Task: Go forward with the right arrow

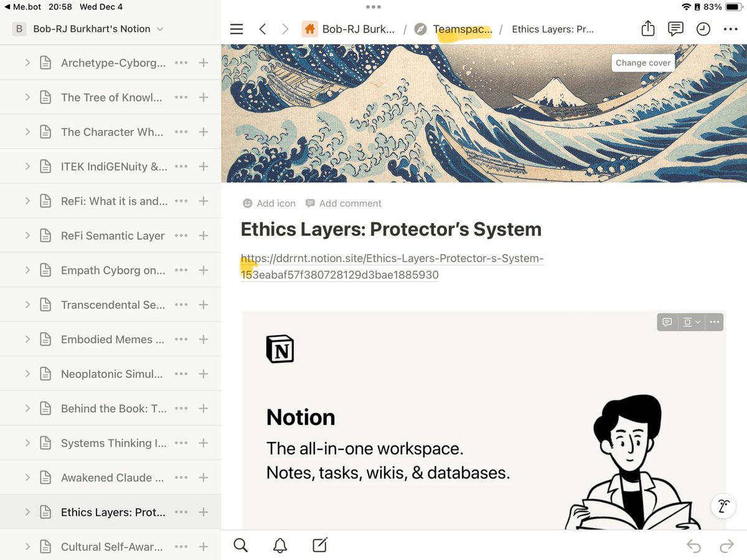Action: [285, 29]
